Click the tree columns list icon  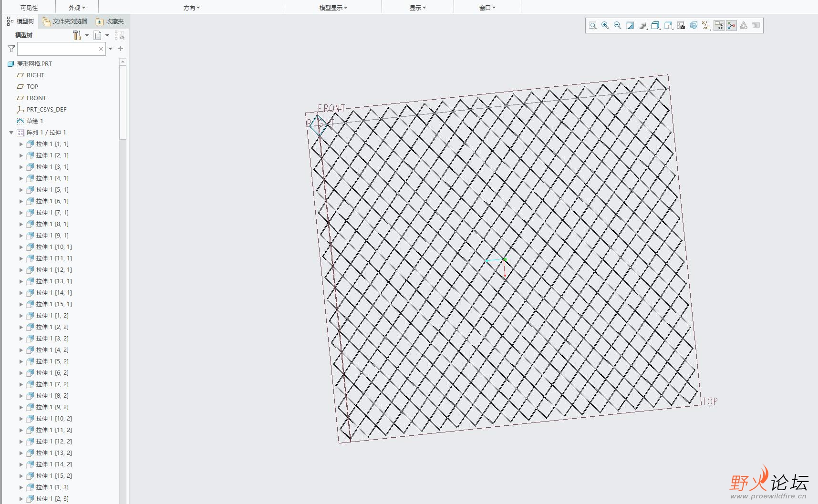click(x=97, y=35)
